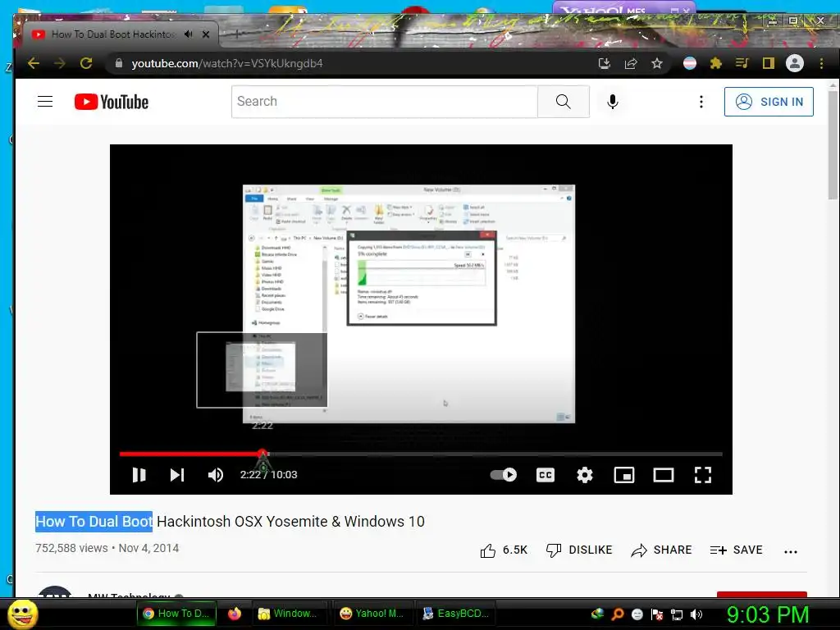This screenshot has width=840, height=630.
Task: Switch to Window... folder taskbar button
Action: pos(288,614)
